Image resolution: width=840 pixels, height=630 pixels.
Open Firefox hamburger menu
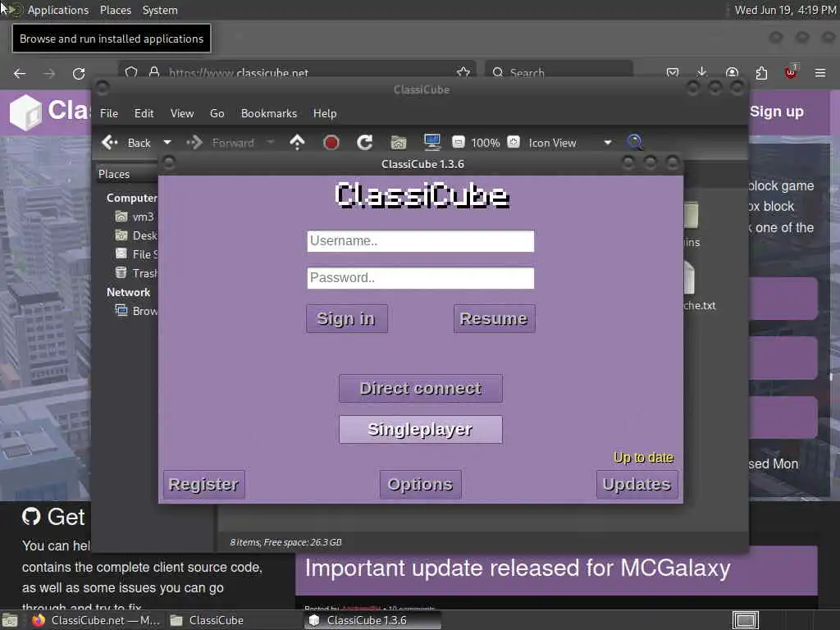click(820, 72)
